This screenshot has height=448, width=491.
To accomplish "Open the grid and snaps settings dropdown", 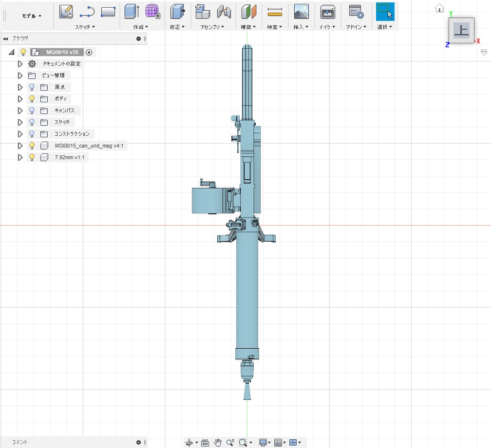I will tap(279, 442).
